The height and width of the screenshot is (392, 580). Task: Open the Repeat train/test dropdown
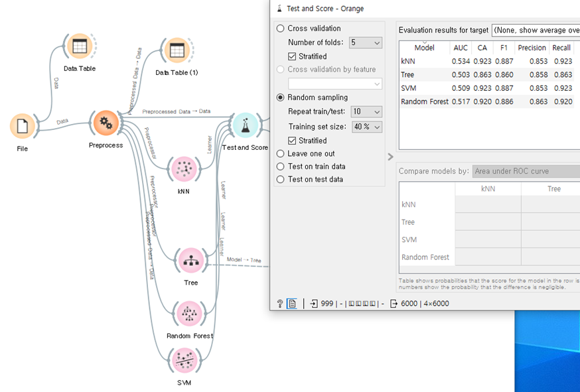[x=366, y=111]
